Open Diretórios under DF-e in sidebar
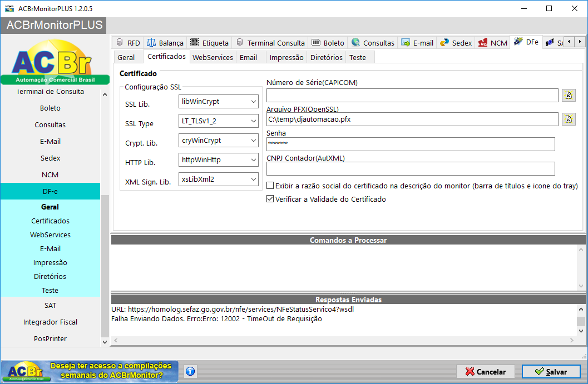The height and width of the screenshot is (384, 588). pos(50,276)
